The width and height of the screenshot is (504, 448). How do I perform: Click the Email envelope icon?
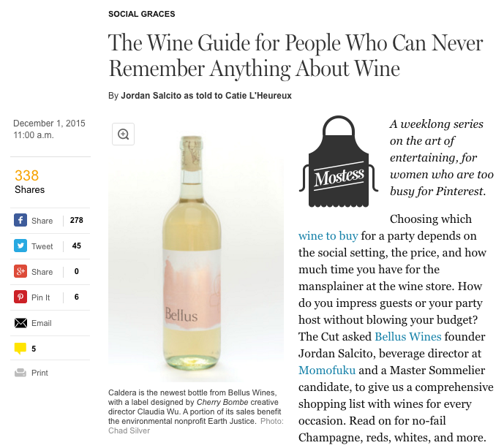[x=20, y=323]
